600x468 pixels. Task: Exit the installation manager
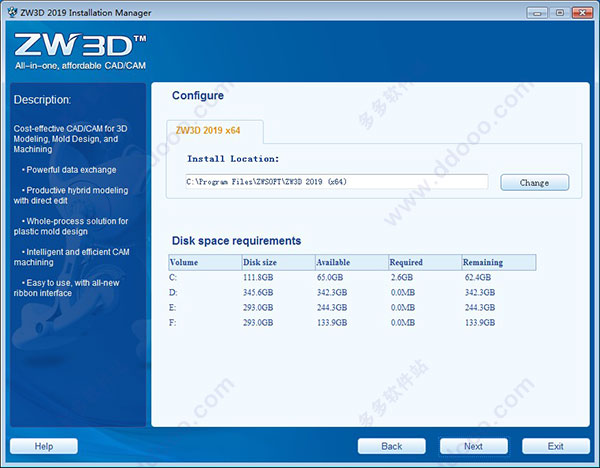(556, 446)
